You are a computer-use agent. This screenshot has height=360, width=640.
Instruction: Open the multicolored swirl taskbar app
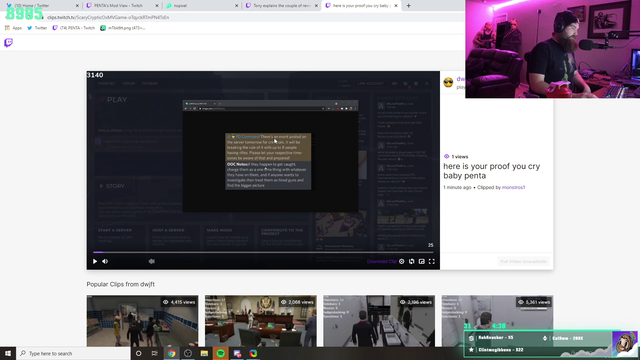(x=253, y=353)
